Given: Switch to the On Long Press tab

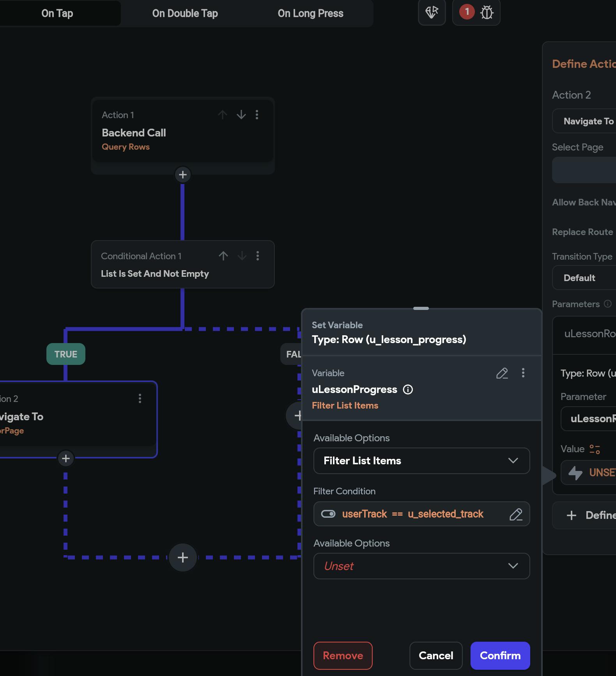Looking at the screenshot, I should click(310, 13).
